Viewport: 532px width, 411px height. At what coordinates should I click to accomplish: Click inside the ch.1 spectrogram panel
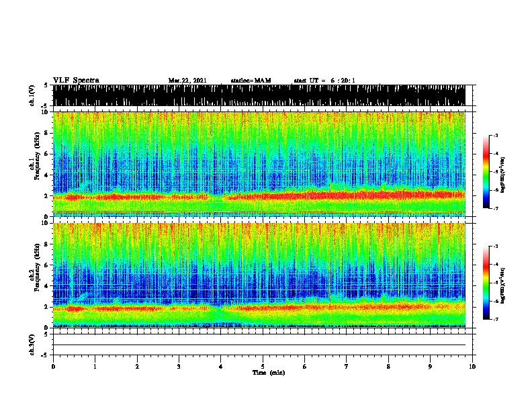259,164
